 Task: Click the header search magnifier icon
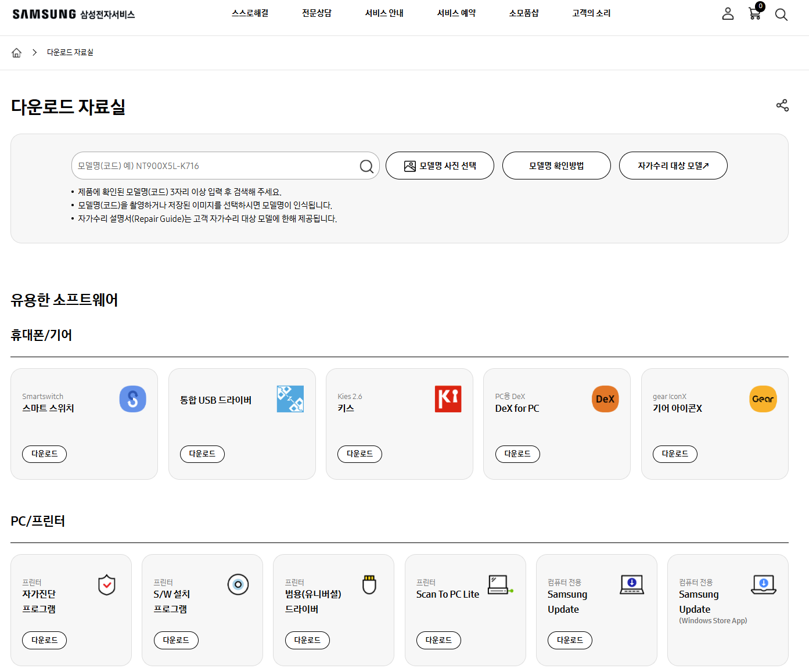pos(781,15)
